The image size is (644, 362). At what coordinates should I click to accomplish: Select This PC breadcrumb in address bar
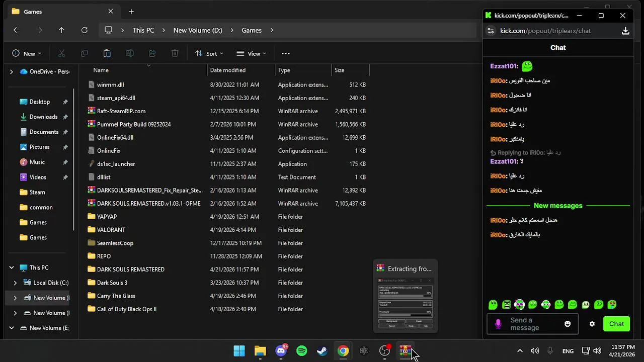tap(143, 30)
